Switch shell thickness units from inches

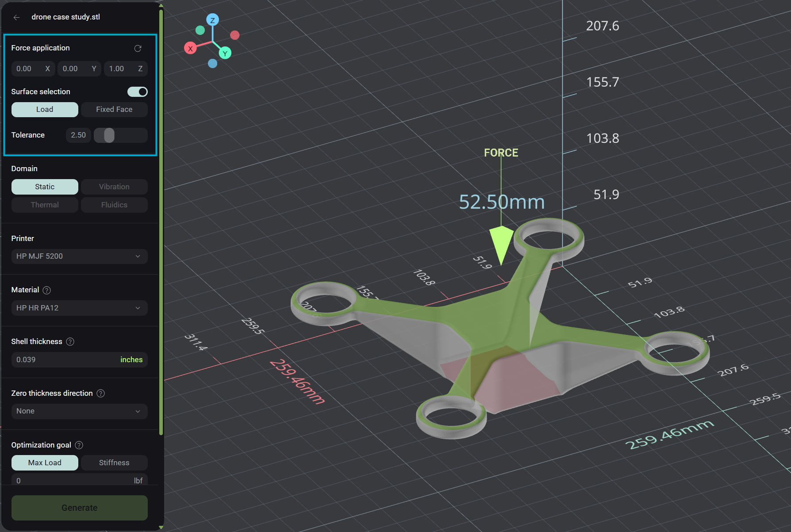(x=131, y=360)
